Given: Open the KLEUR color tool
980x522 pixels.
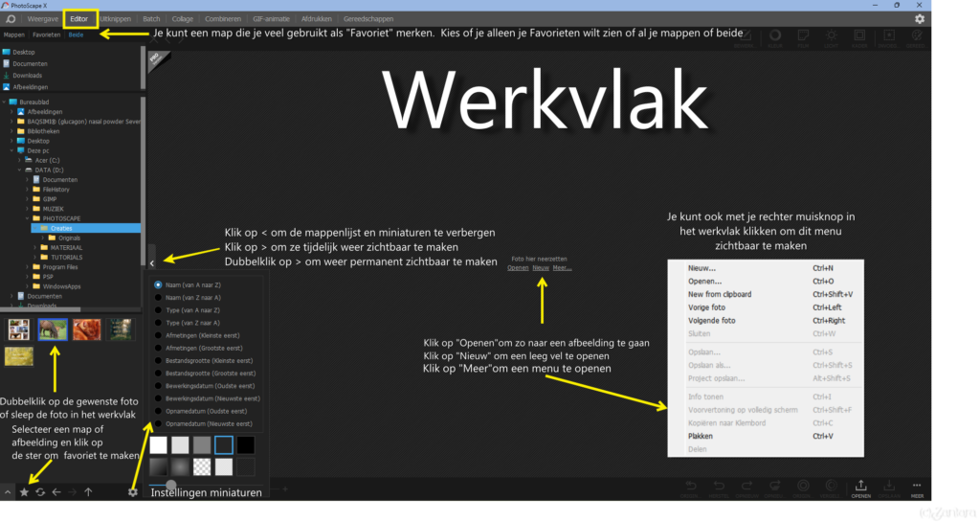Looking at the screenshot, I should [775, 38].
